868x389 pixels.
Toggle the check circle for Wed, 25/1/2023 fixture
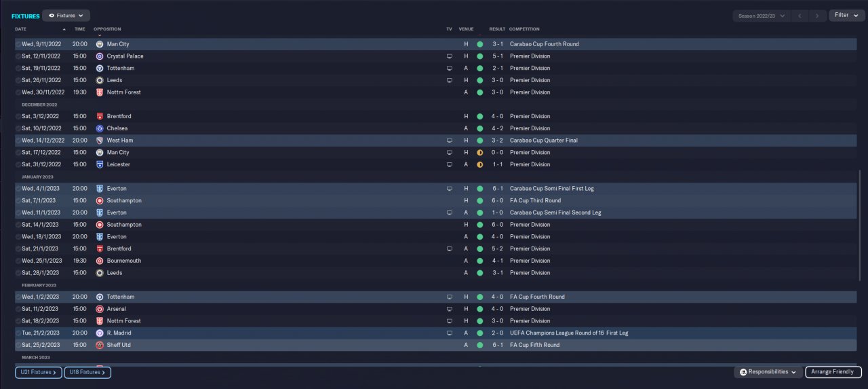(x=18, y=261)
